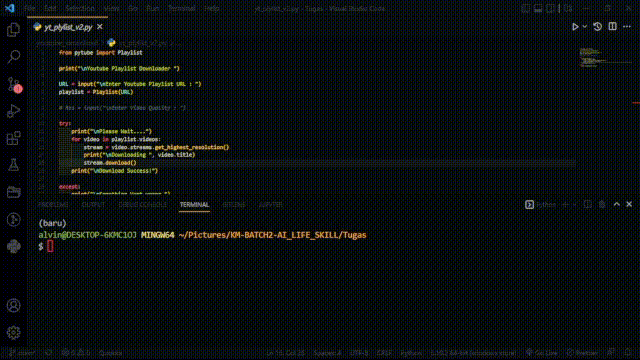
Task: Open the Accounts menu
Action: click(x=13, y=305)
